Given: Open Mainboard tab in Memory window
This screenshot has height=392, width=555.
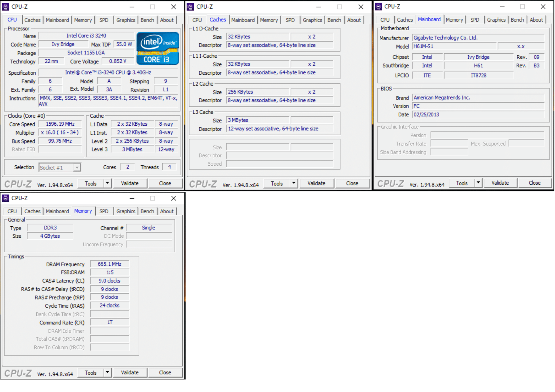Looking at the screenshot, I should (57, 211).
